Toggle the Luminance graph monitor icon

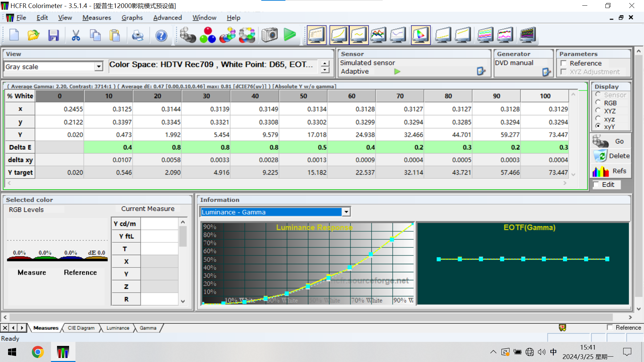pyautogui.click(x=339, y=35)
